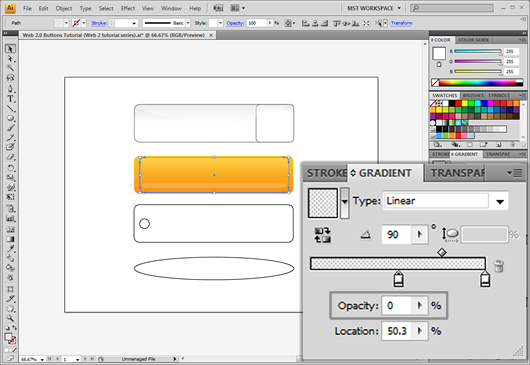Viewport: 530px width, 365px height.
Task: Open the Basic brush definition dropdown
Action: [188, 23]
